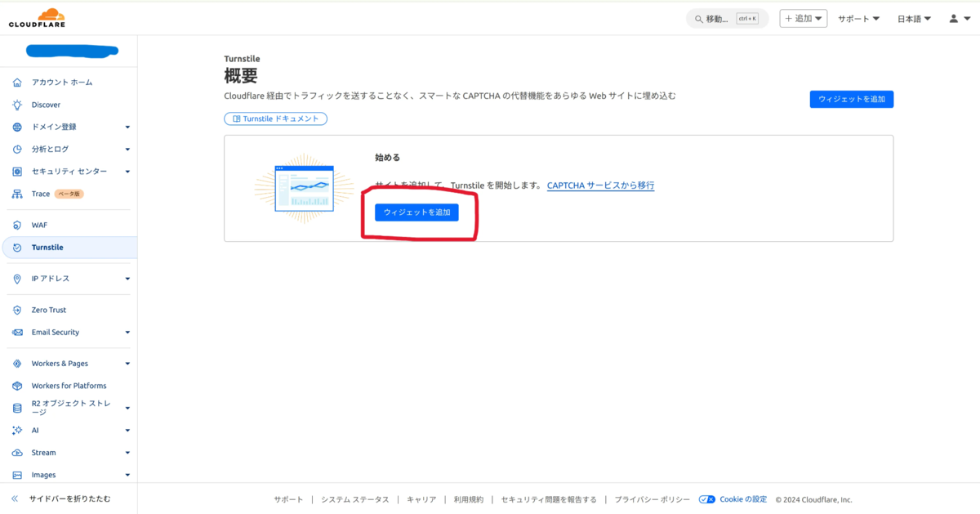Viewport: 980px width, 514px height.
Task: Open the 日本語 language dropdown
Action: pyautogui.click(x=915, y=19)
